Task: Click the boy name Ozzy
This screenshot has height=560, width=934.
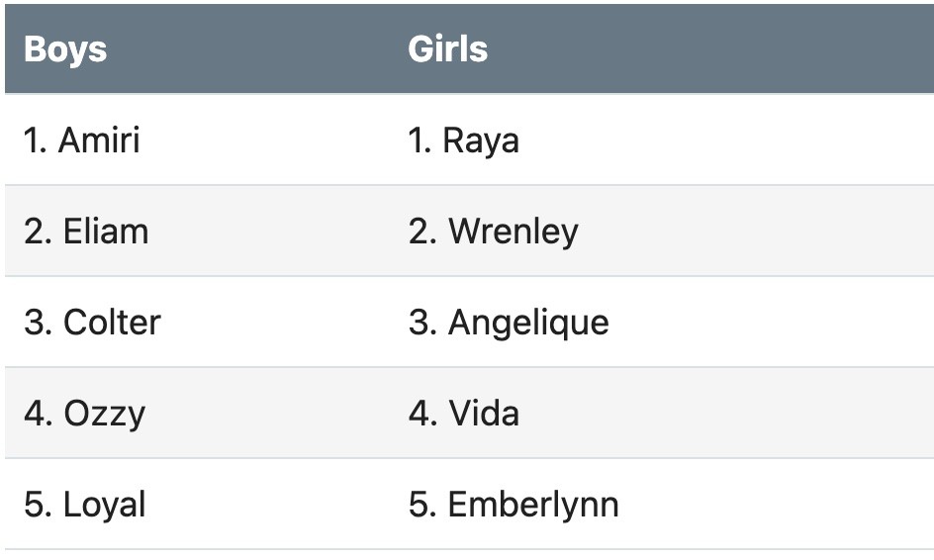Action: coord(105,414)
